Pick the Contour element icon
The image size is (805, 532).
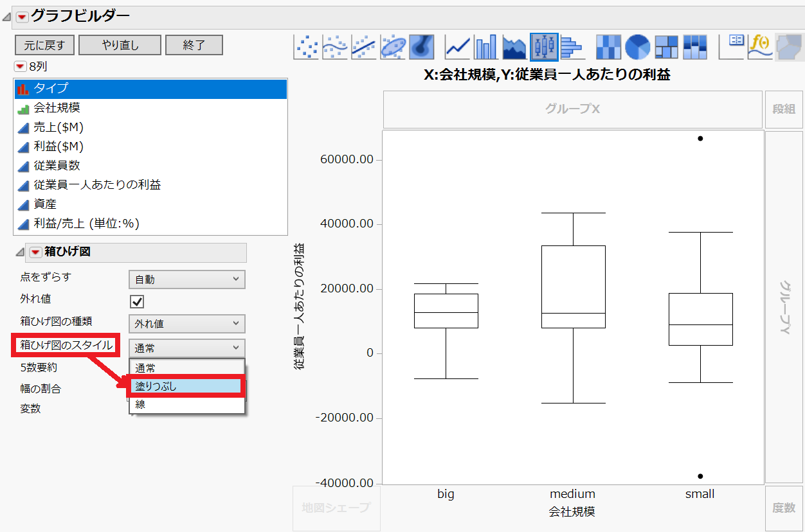[x=421, y=46]
